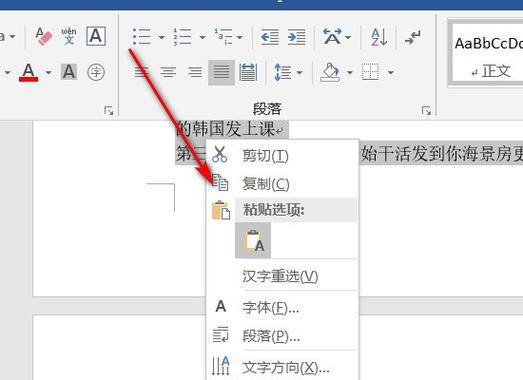
Task: Open Font dialog launcher
Action: tap(109, 110)
